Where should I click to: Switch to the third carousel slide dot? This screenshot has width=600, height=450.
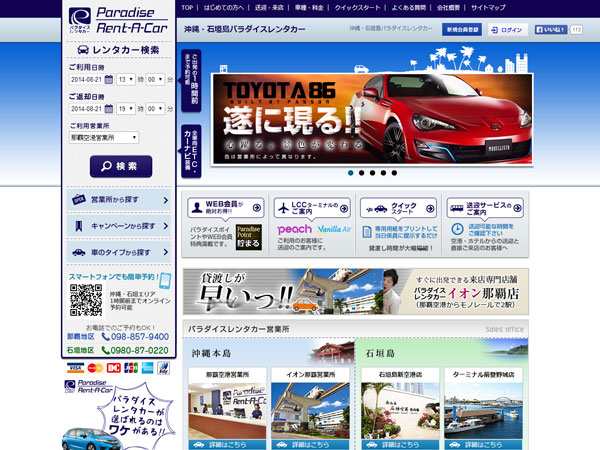click(x=373, y=172)
